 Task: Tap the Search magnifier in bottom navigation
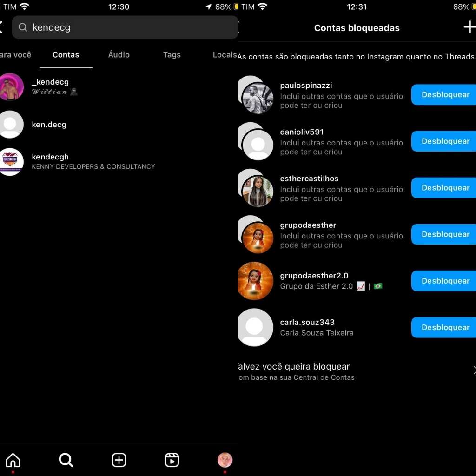coord(66,460)
